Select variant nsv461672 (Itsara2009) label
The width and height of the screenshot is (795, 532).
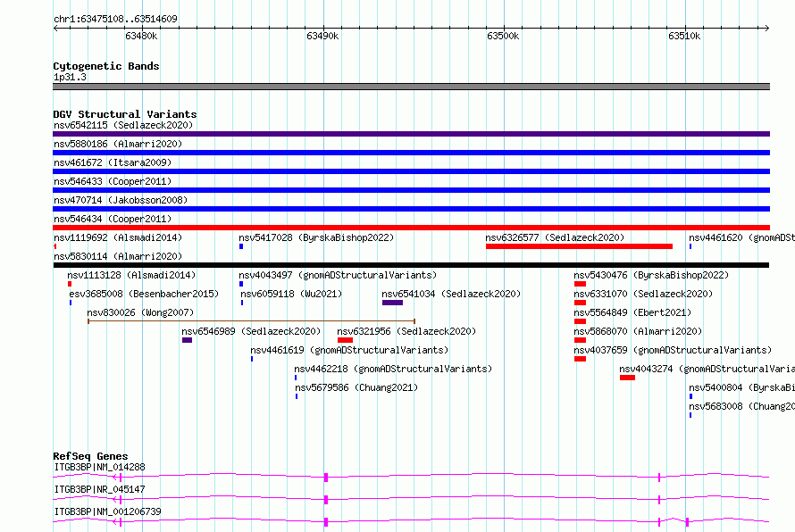click(113, 162)
